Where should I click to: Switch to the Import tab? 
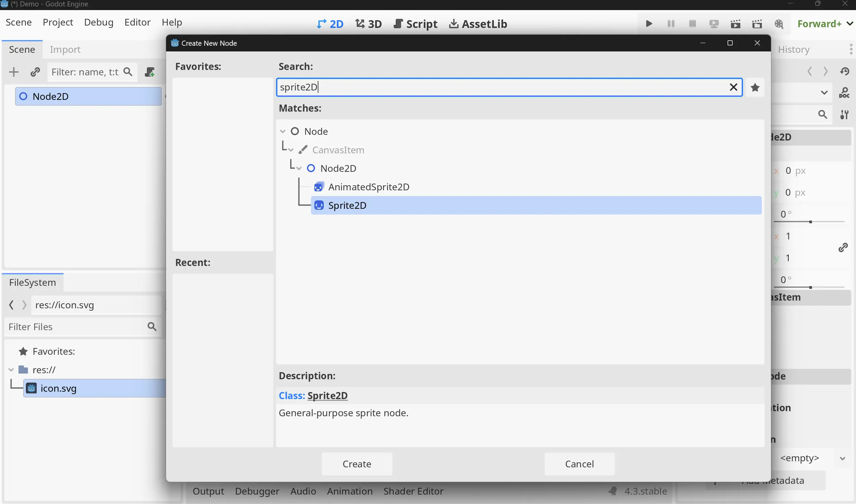click(65, 49)
